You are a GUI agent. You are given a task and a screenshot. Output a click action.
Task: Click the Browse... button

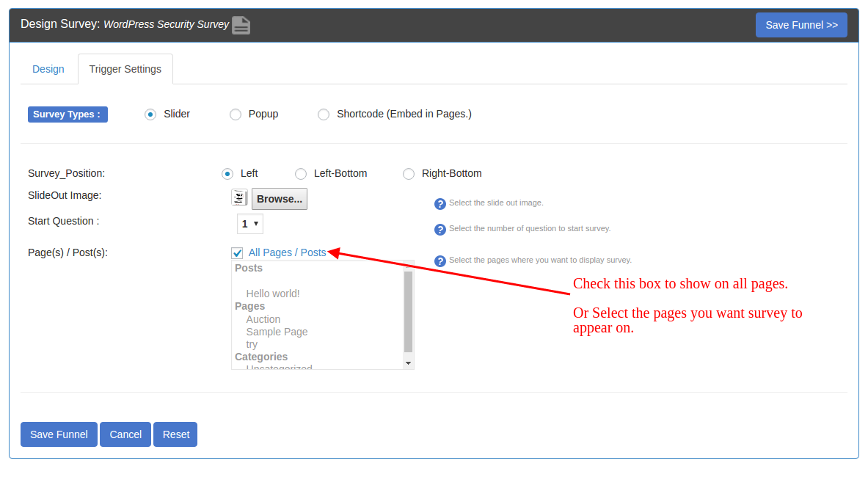pos(280,199)
